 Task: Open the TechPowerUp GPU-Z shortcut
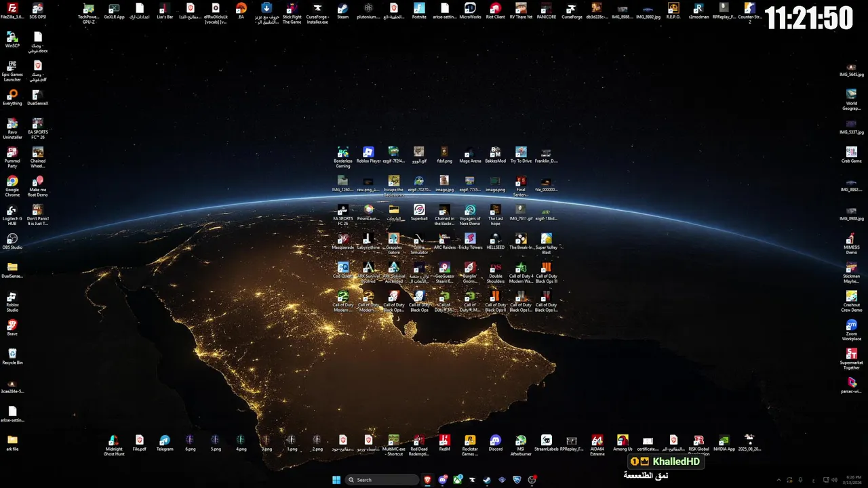point(89,14)
